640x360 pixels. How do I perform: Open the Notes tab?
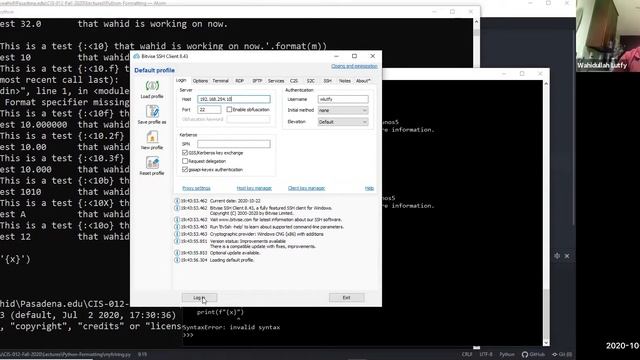coord(344,81)
